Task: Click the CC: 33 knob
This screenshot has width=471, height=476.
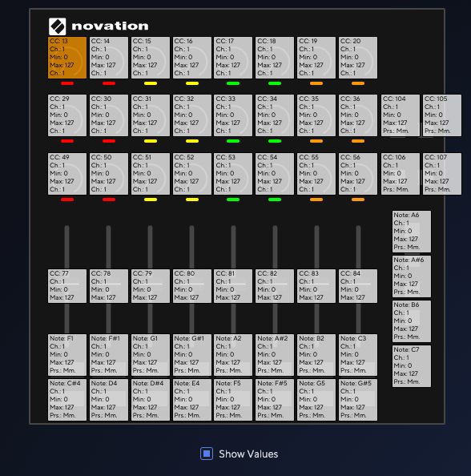Action: (x=233, y=115)
